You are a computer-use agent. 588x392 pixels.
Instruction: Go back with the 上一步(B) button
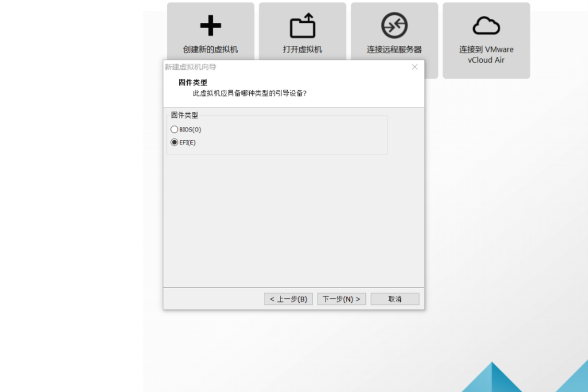click(x=288, y=299)
